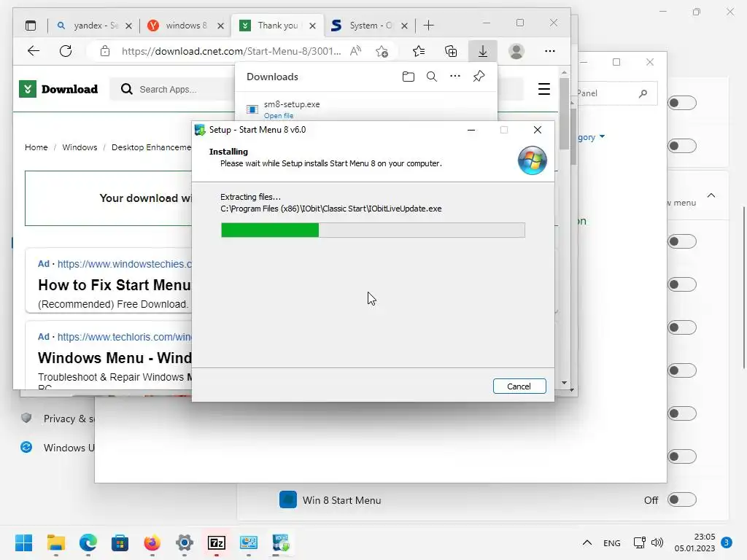This screenshot has height=560, width=747.
Task: Open a new Edge tab with plus
Action: (x=428, y=26)
